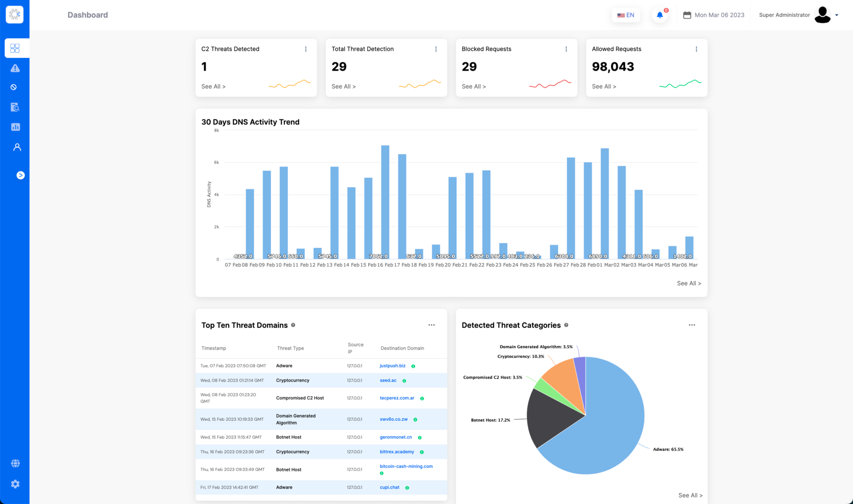Expand the sidebar with arrow button
The height and width of the screenshot is (504, 853).
[x=20, y=175]
